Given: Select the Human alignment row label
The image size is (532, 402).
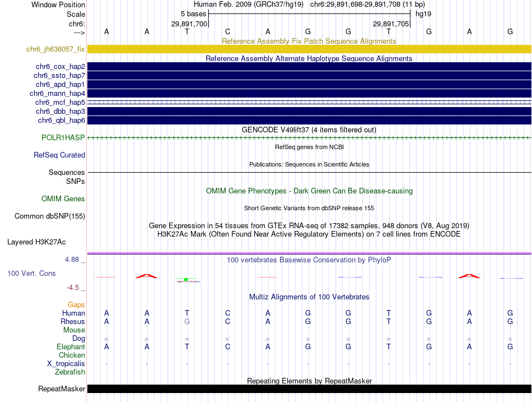Looking at the screenshot, I should click(x=73, y=313).
